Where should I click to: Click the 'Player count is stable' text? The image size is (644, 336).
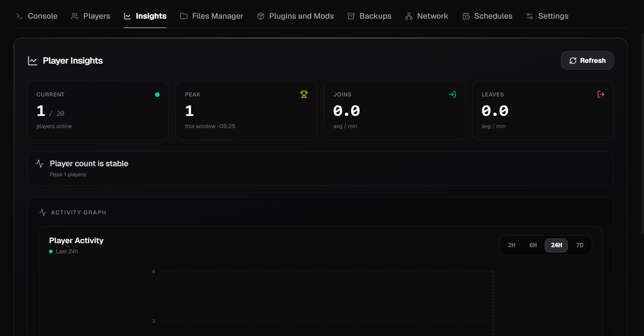[x=89, y=163]
